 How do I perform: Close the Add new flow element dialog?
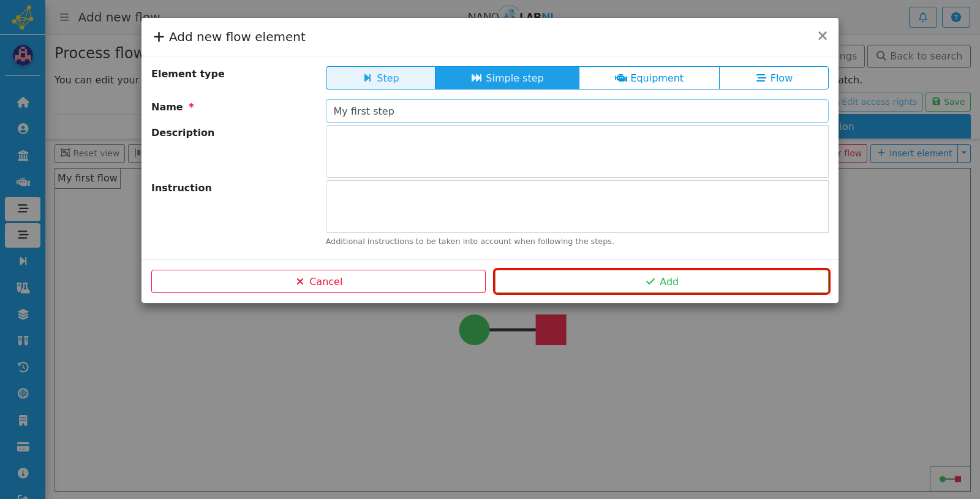pos(823,36)
